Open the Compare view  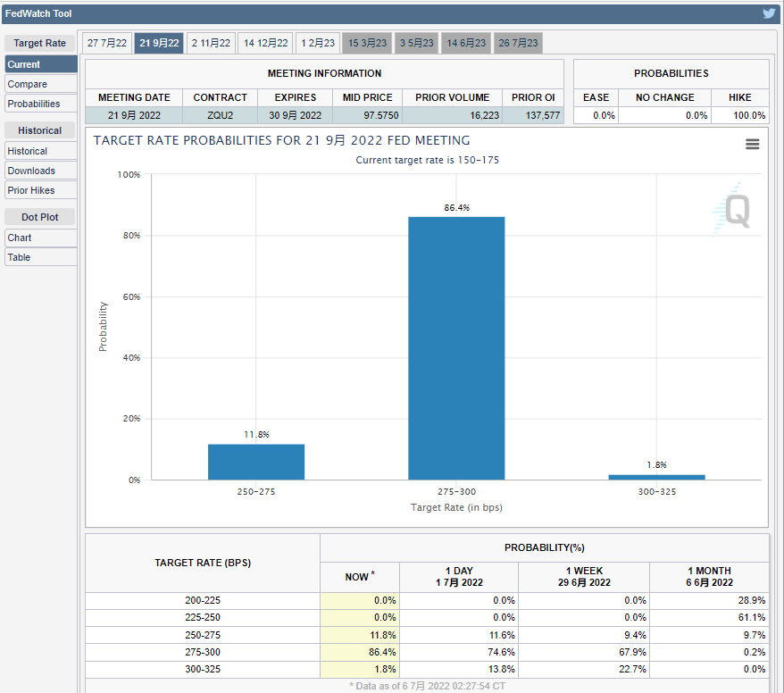41,84
